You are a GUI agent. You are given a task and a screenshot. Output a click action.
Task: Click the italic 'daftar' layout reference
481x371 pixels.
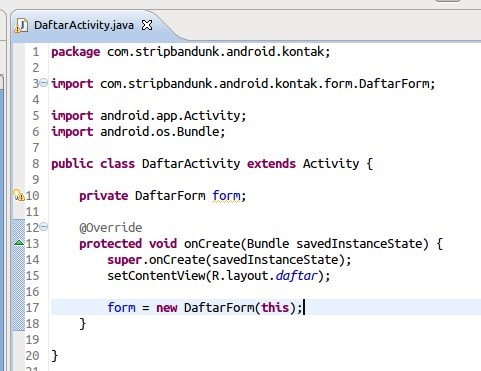(x=296, y=276)
